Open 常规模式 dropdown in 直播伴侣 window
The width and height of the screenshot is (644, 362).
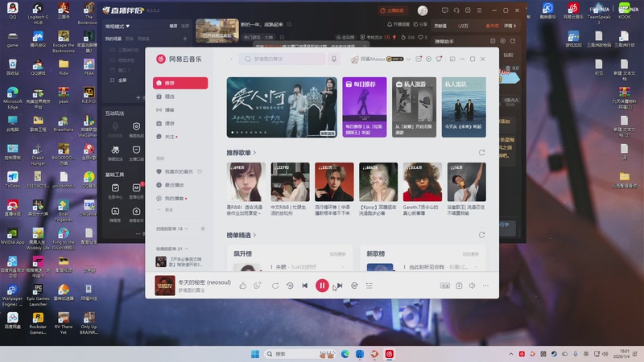(118, 27)
